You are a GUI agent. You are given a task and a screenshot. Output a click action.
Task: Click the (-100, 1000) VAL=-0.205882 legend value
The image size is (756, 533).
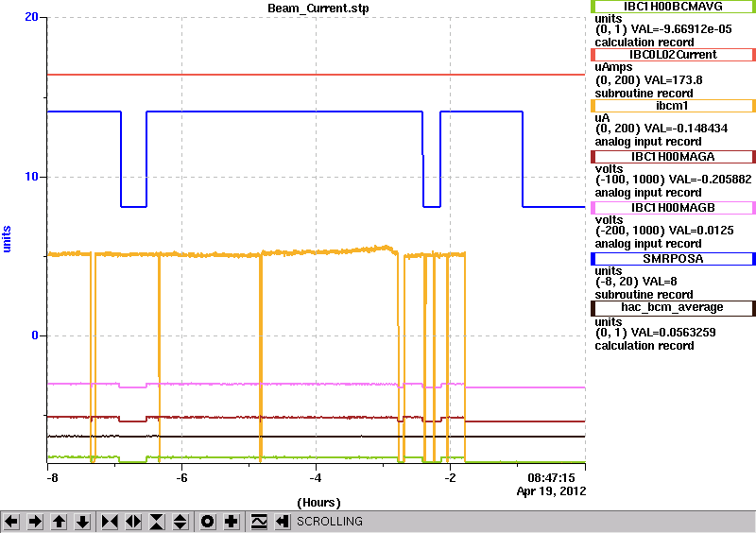[x=673, y=180]
